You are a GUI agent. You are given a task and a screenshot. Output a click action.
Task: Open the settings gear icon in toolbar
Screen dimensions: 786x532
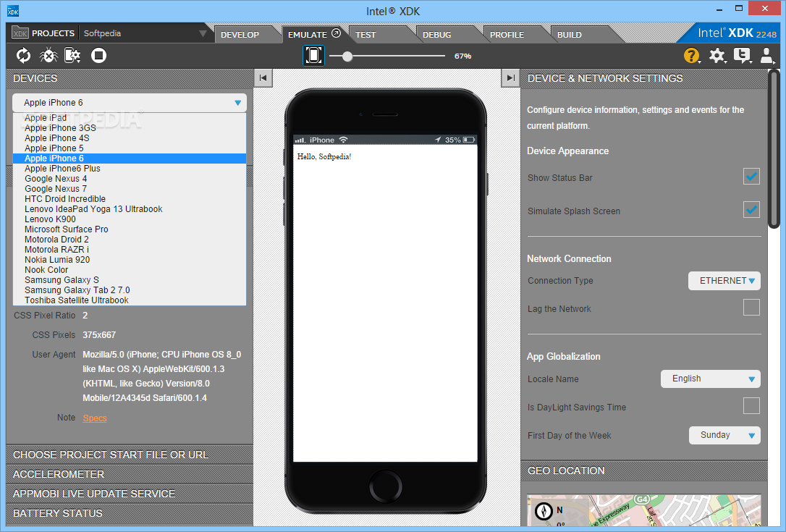(x=717, y=56)
